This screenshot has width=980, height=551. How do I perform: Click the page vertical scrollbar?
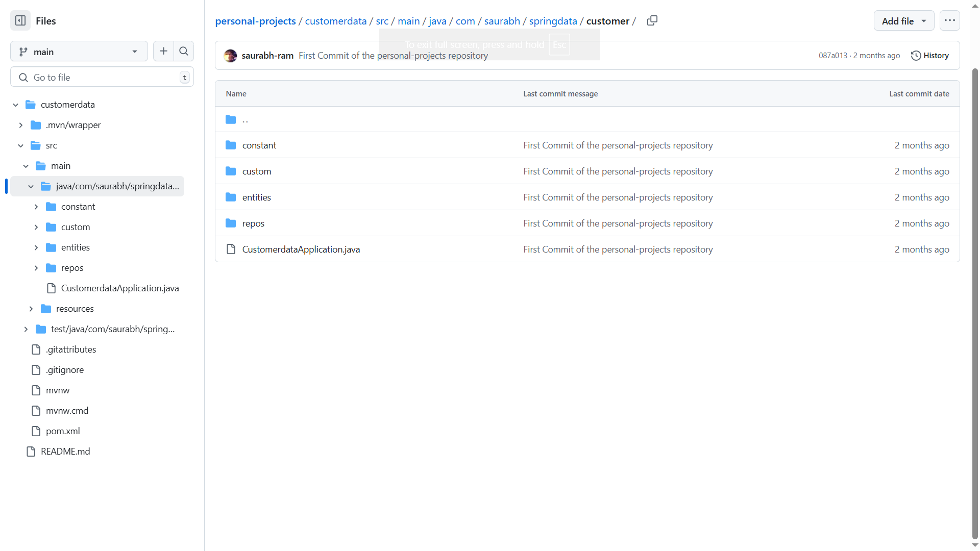[975, 304]
